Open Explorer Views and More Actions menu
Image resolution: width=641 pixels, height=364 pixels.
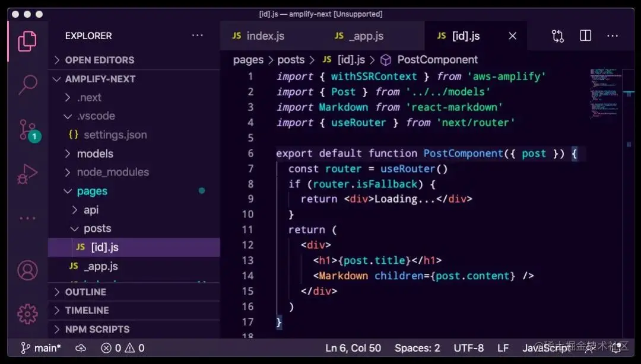(198, 36)
